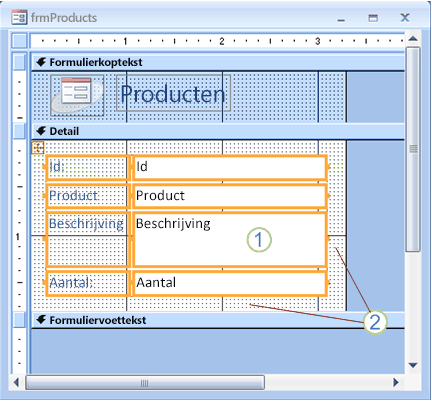The width and height of the screenshot is (432, 401).
Task: Click the Id text box
Action: click(230, 168)
